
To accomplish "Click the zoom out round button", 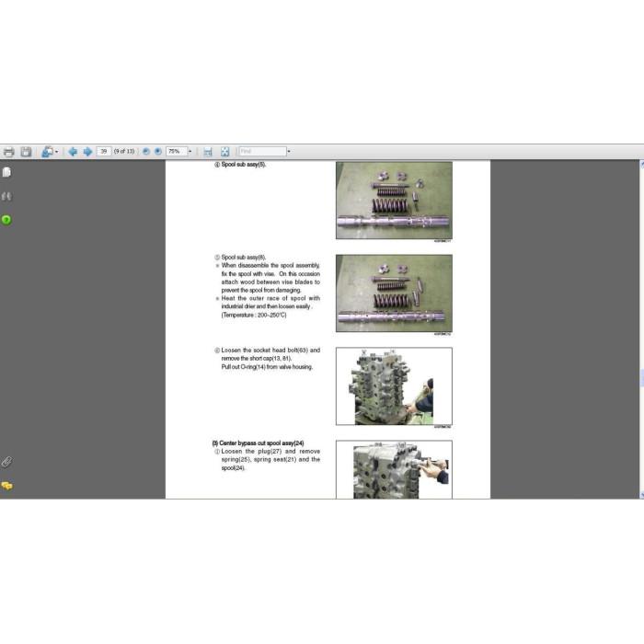I will tap(145, 152).
